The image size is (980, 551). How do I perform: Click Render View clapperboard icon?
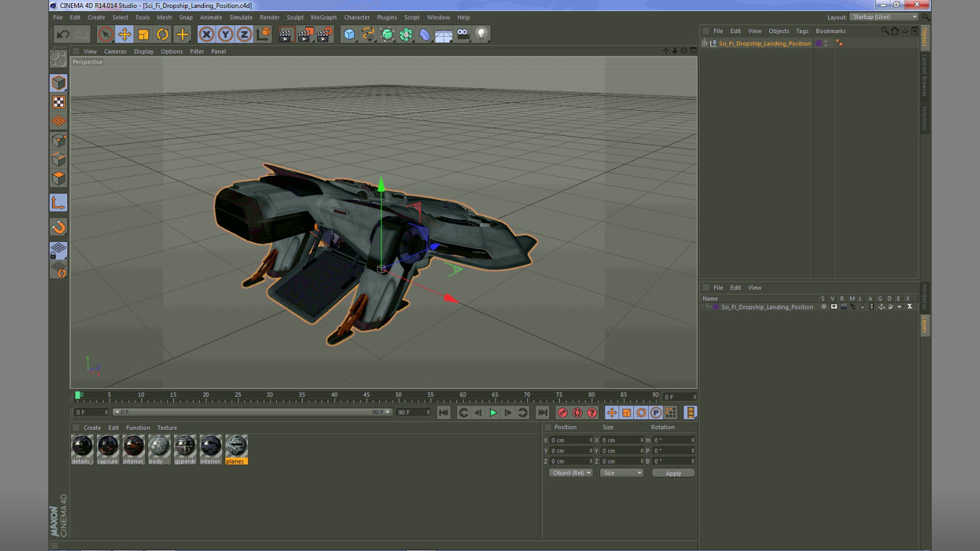click(x=286, y=34)
